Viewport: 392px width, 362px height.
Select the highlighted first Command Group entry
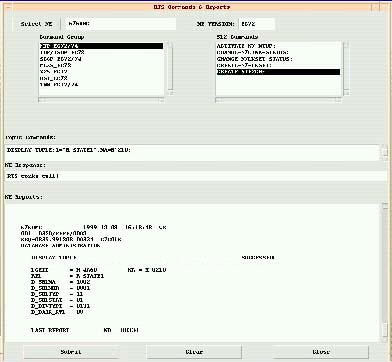[x=101, y=46]
